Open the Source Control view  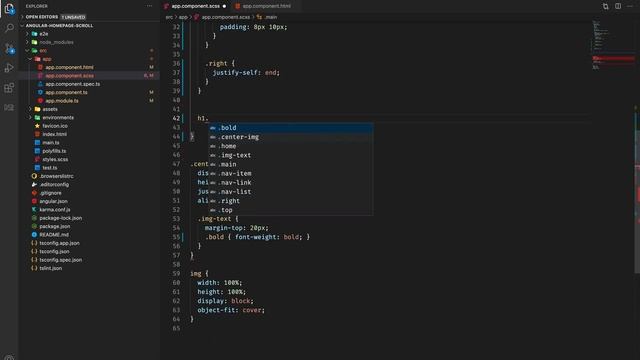(9, 48)
